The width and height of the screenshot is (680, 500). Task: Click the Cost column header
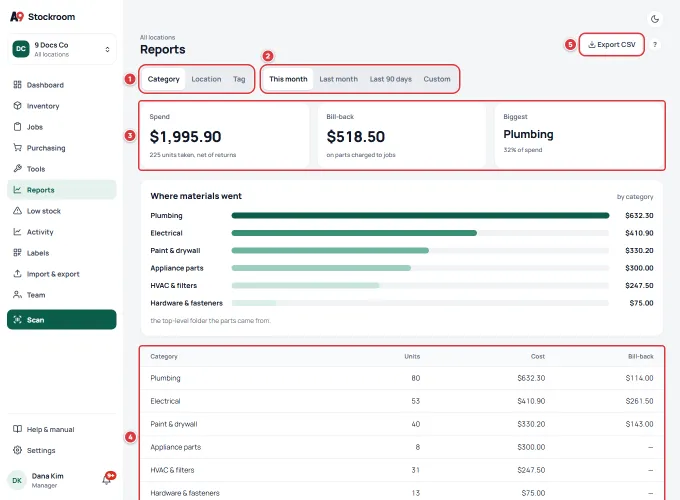pos(538,356)
